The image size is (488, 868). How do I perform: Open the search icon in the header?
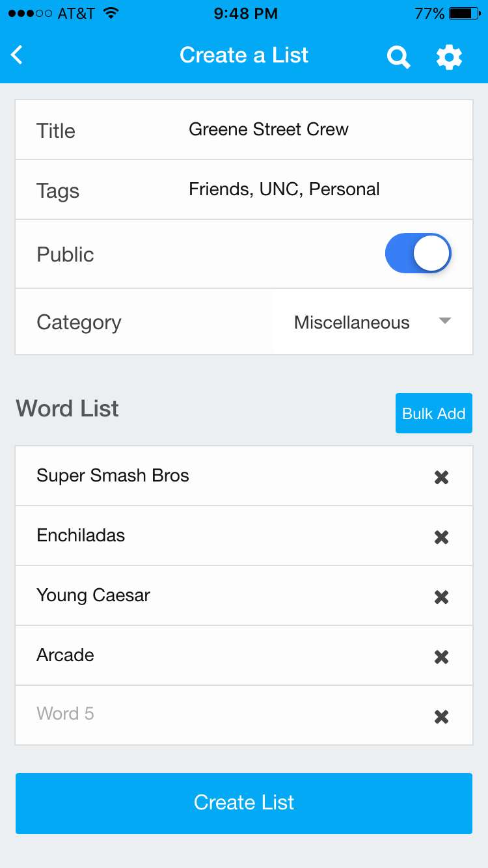(398, 57)
